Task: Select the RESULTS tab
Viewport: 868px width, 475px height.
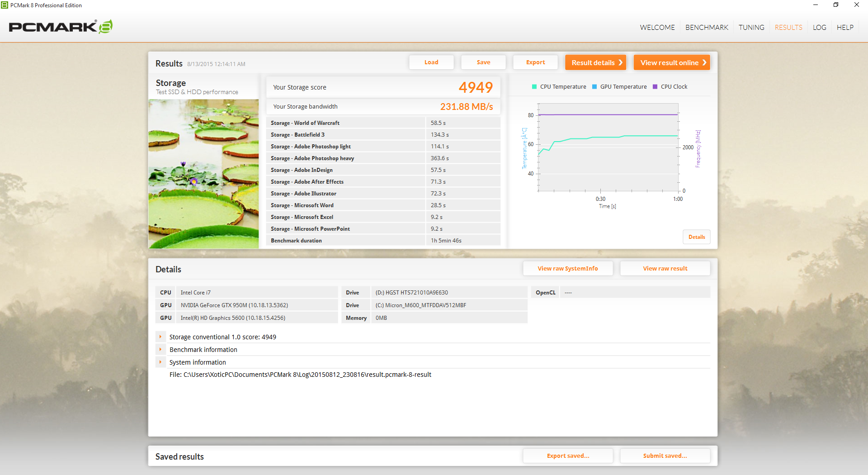Action: point(788,28)
